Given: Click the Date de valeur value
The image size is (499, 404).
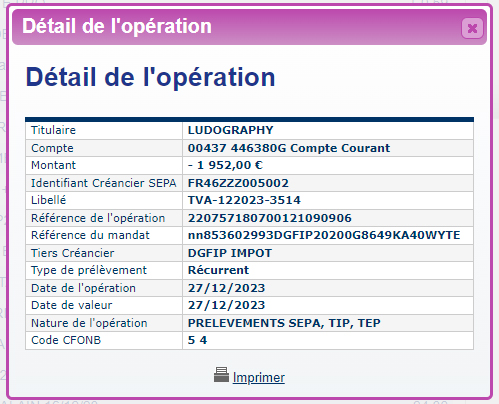Looking at the screenshot, I should 227,305.
